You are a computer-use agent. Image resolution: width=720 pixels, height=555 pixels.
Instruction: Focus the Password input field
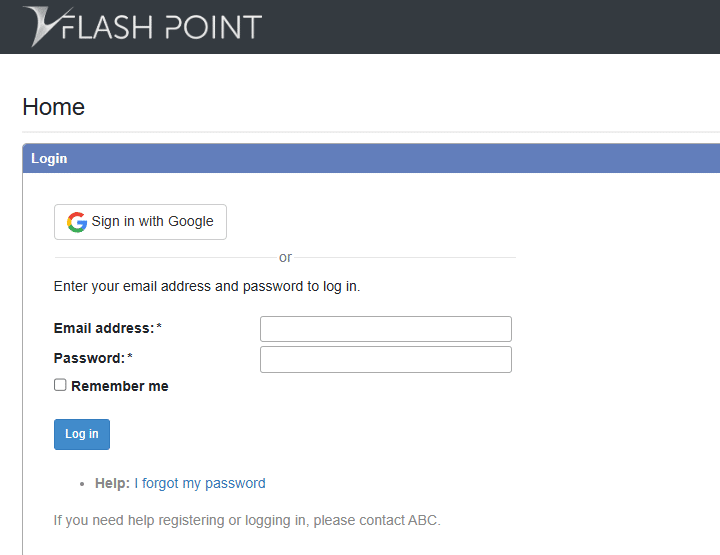[x=385, y=359]
